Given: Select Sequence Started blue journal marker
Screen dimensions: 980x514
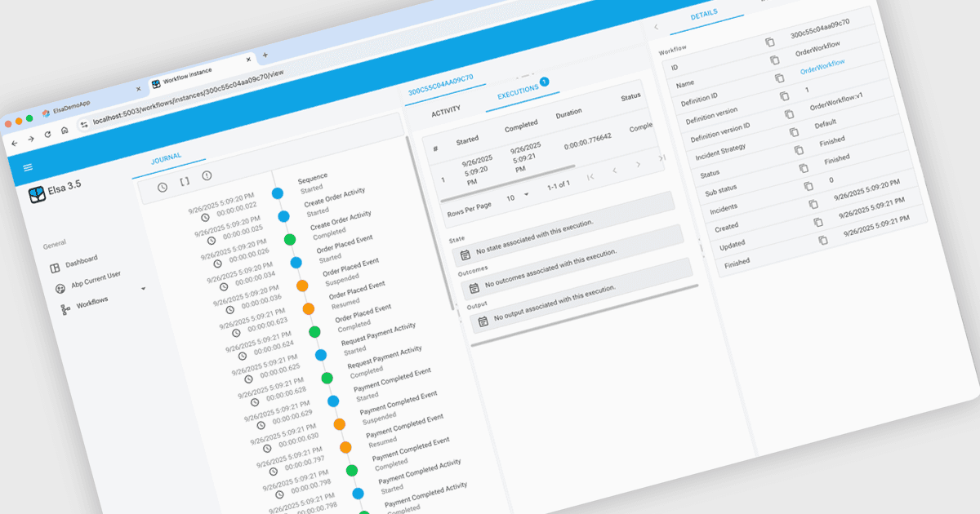Looking at the screenshot, I should tap(277, 194).
